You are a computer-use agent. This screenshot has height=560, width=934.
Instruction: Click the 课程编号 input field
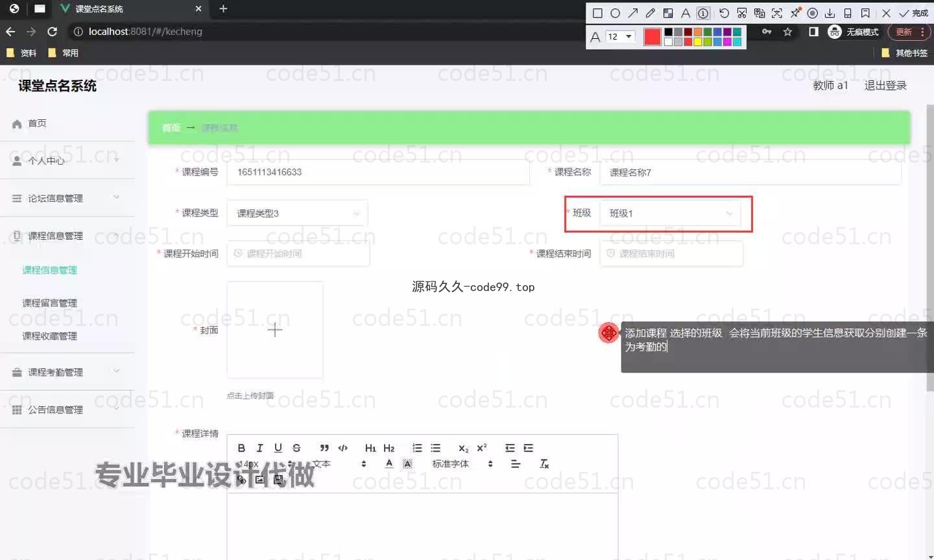coord(378,172)
